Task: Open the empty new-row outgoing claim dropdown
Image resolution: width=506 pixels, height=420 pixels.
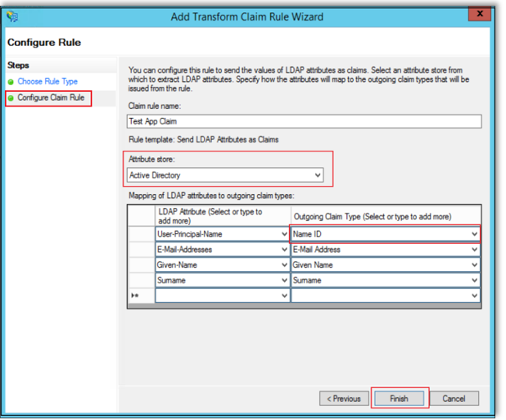Action: (474, 296)
